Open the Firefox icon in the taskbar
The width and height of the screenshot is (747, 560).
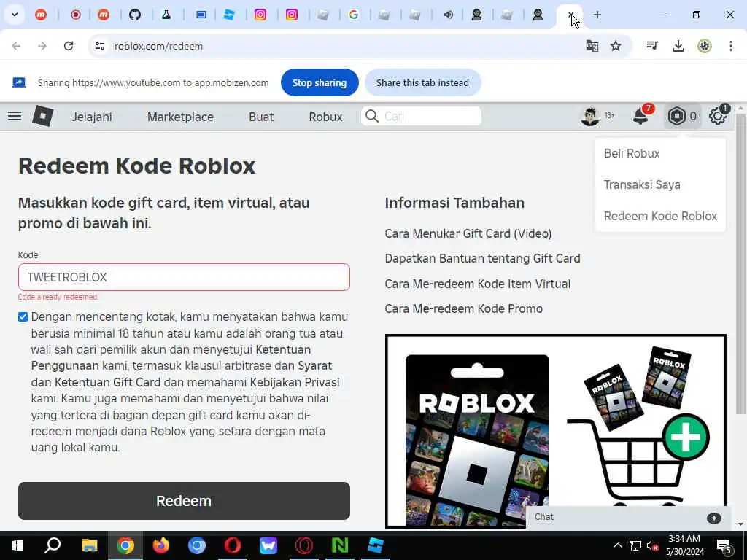pos(161,545)
